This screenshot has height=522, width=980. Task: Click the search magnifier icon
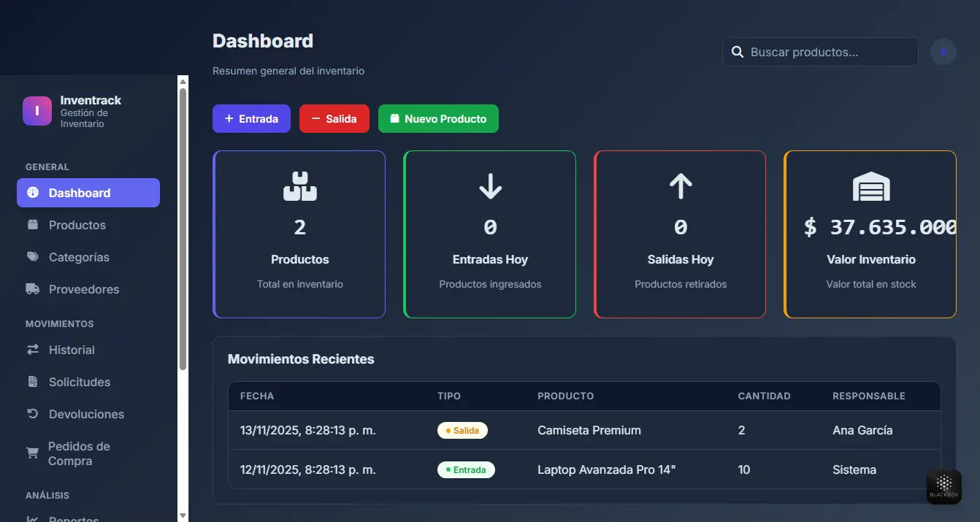click(x=737, y=51)
